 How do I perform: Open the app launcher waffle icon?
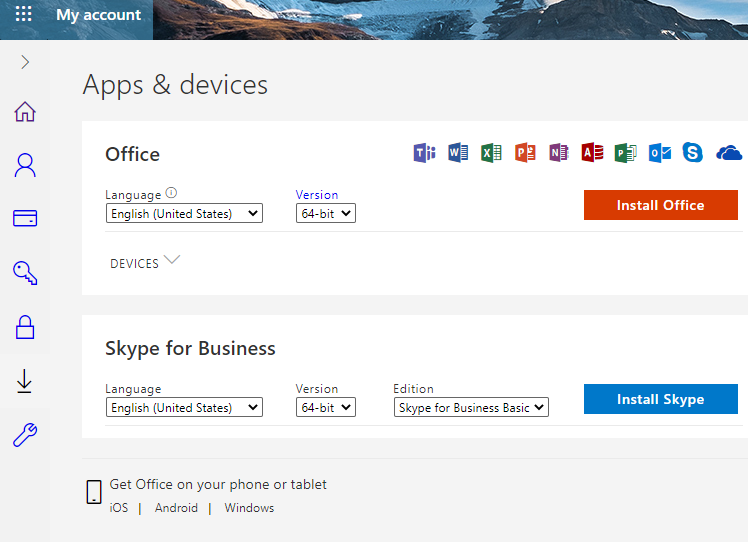click(x=23, y=14)
